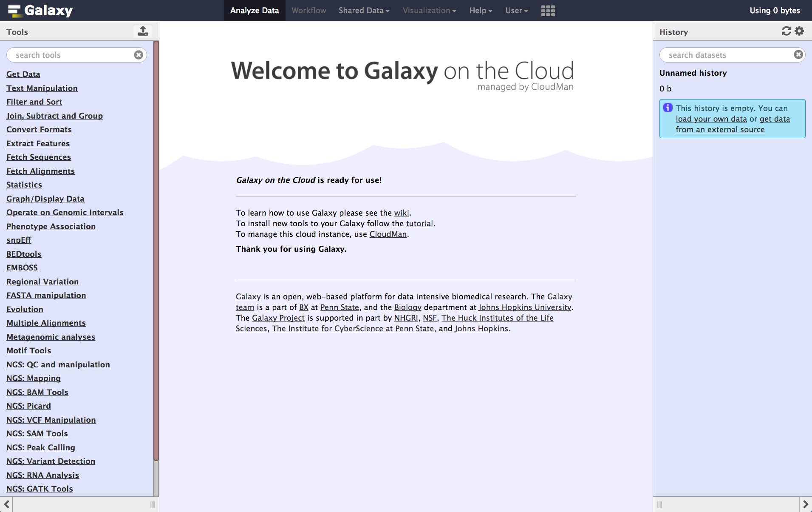Open the Help dropdown menu

pos(481,11)
